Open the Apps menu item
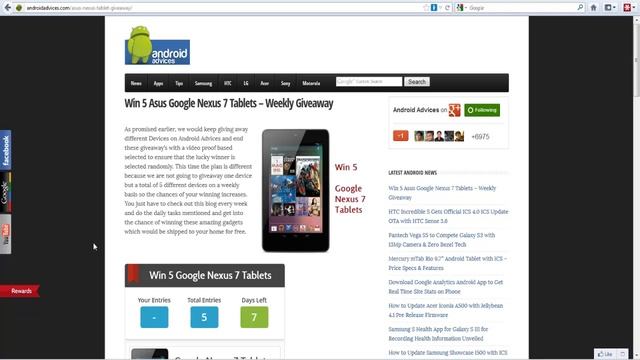The image size is (640, 360). [158, 83]
